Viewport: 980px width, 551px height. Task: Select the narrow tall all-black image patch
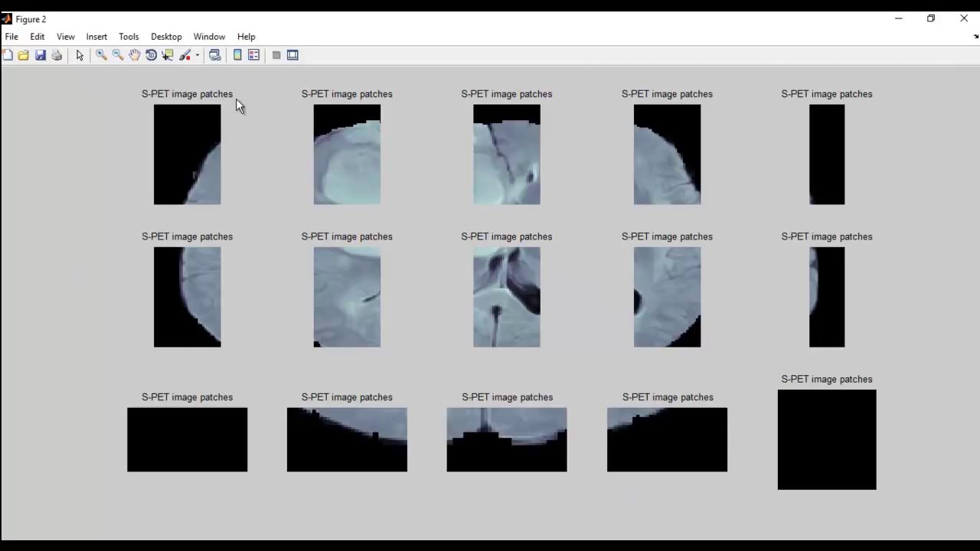(827, 155)
